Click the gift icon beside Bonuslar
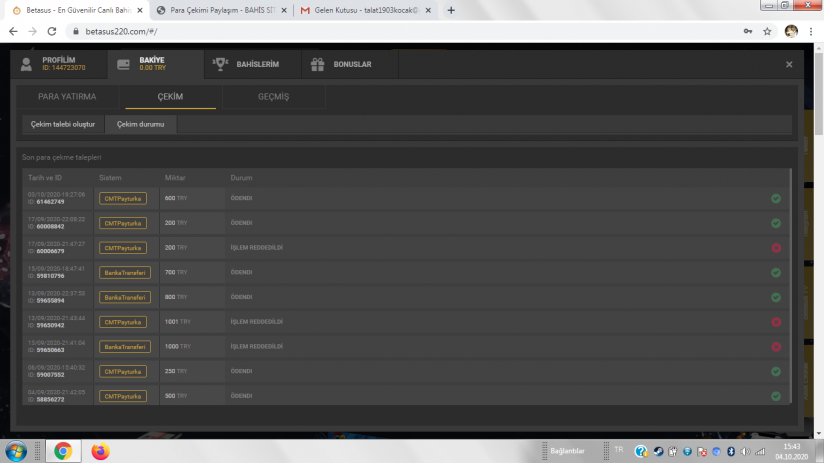Screen dimensions: 824x463 coord(317,64)
